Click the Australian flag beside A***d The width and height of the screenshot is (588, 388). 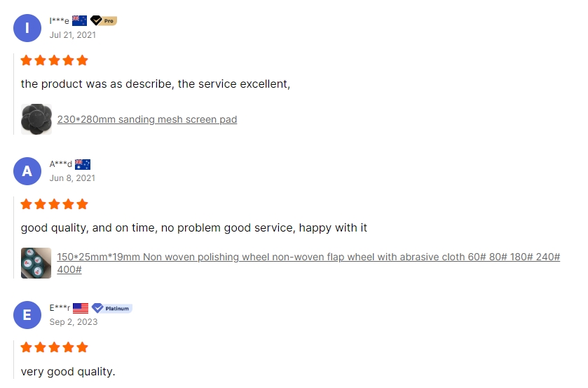click(83, 164)
